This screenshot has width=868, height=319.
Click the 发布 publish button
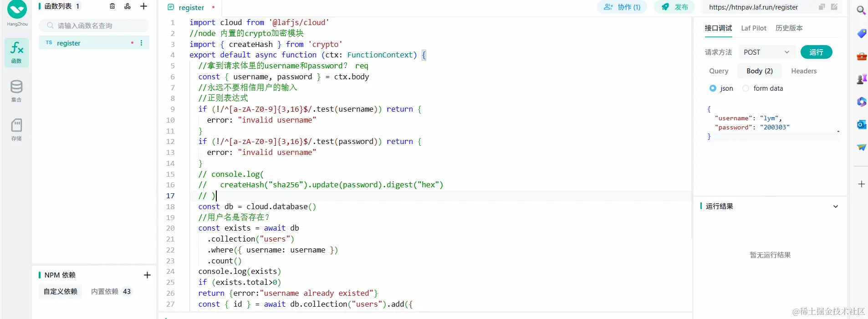[x=674, y=7]
